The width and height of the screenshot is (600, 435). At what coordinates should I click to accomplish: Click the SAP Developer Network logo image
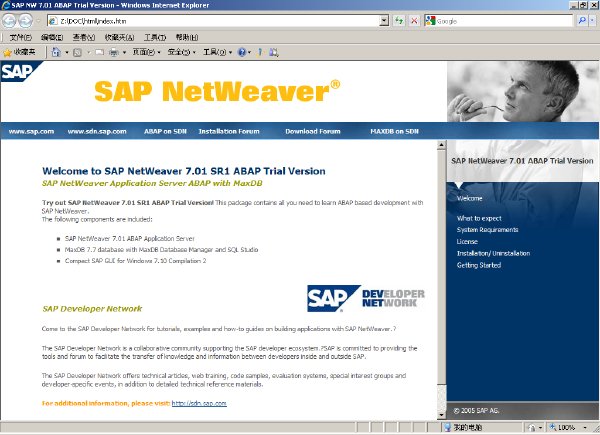click(366, 298)
